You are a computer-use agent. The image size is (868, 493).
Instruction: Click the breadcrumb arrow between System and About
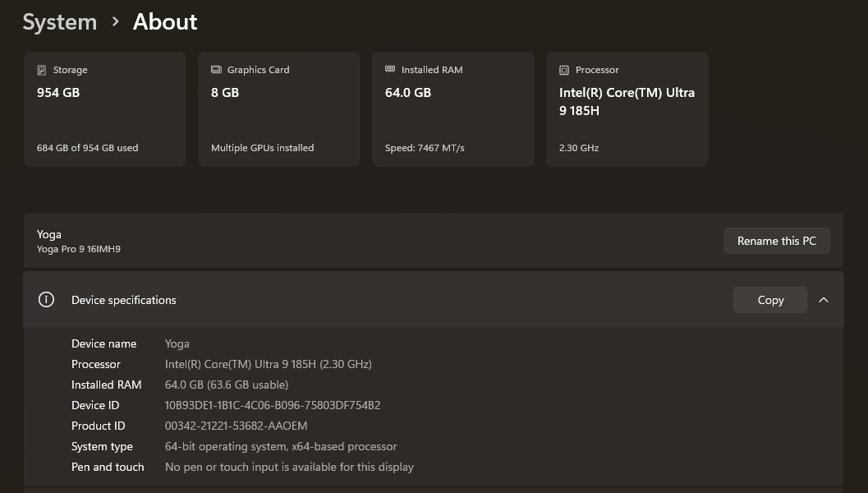115,21
